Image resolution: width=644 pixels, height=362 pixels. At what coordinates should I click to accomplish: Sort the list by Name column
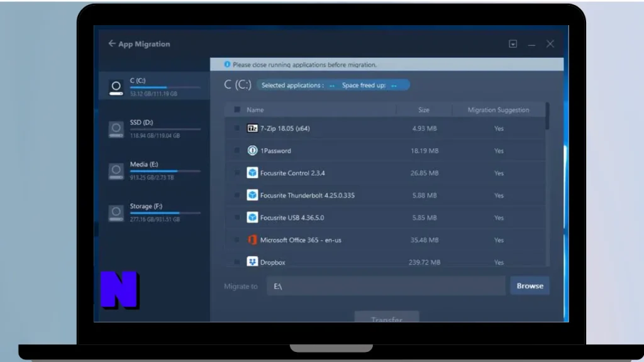pyautogui.click(x=255, y=109)
